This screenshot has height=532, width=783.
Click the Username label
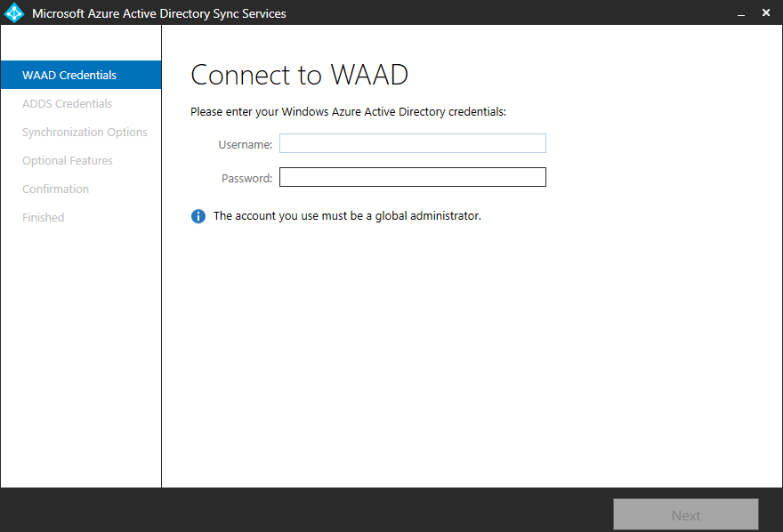click(x=245, y=144)
